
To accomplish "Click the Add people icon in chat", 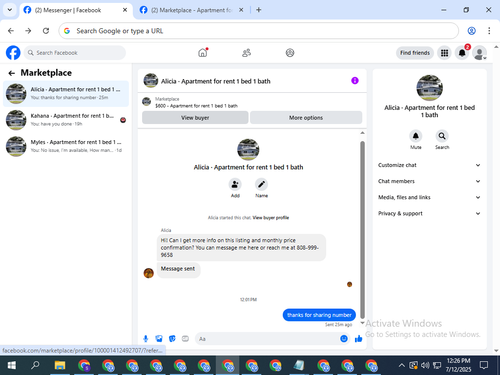I will point(235,184).
